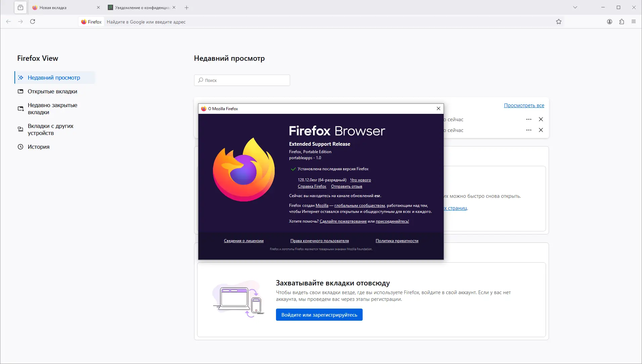The height and width of the screenshot is (364, 642).
Task: Switch to the Уведомление о конфиденциальности tab
Action: click(x=139, y=7)
